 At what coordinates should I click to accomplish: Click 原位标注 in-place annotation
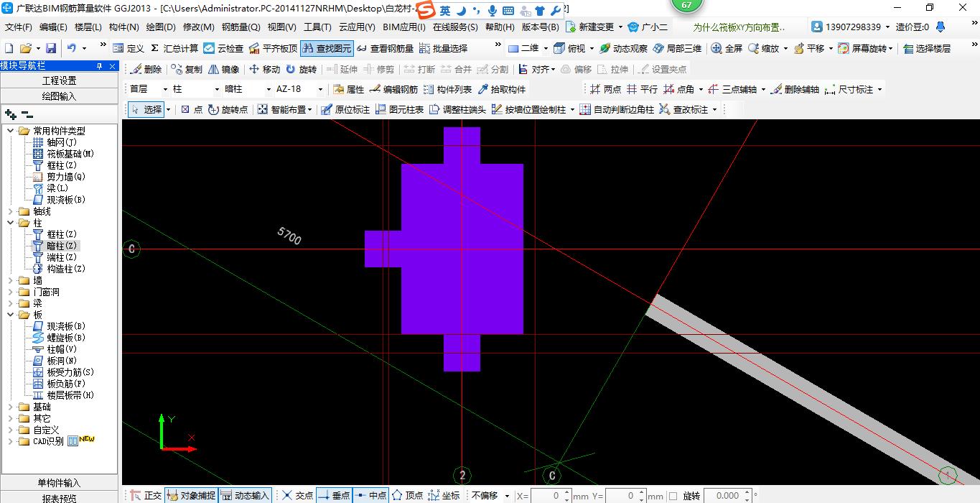pyautogui.click(x=345, y=109)
